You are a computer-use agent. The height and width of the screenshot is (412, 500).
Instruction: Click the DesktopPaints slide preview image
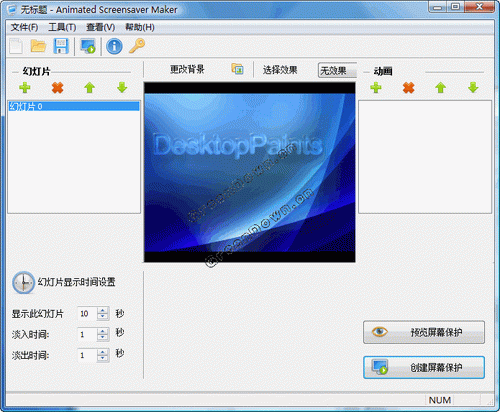pos(250,172)
